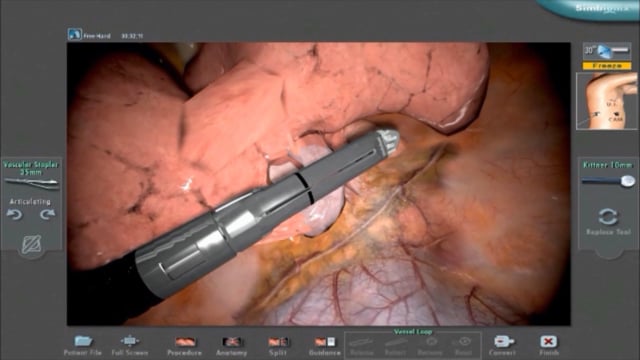Click the Vascular Stapler 35mm label
The width and height of the screenshot is (640, 360).
[31, 168]
